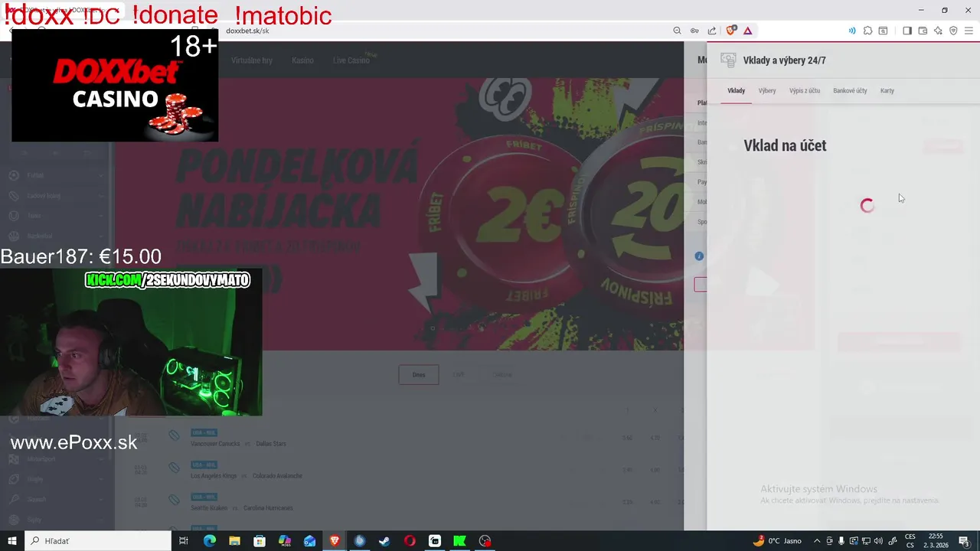The width and height of the screenshot is (980, 551).
Task: Switch to the Výbery tab
Action: point(767,90)
